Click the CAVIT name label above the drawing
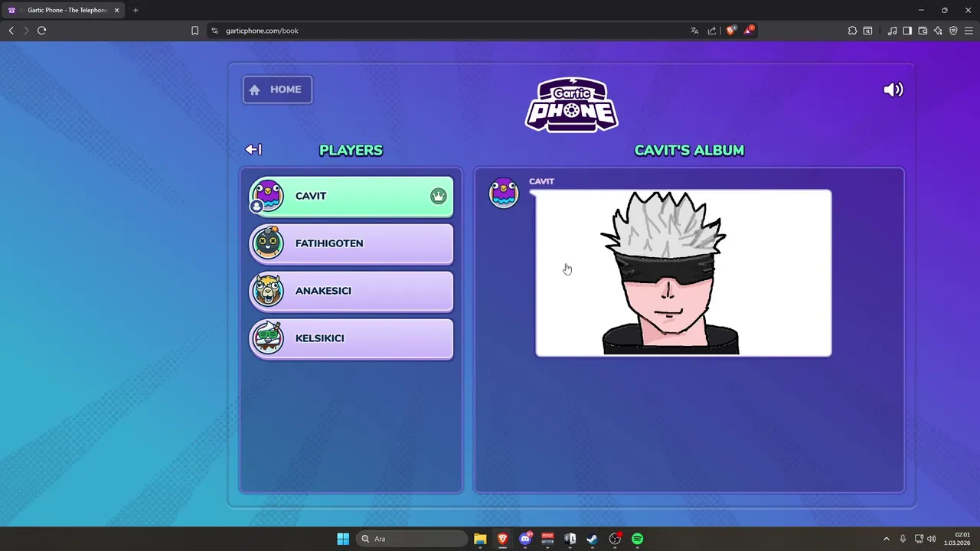This screenshot has height=551, width=980. (x=541, y=181)
